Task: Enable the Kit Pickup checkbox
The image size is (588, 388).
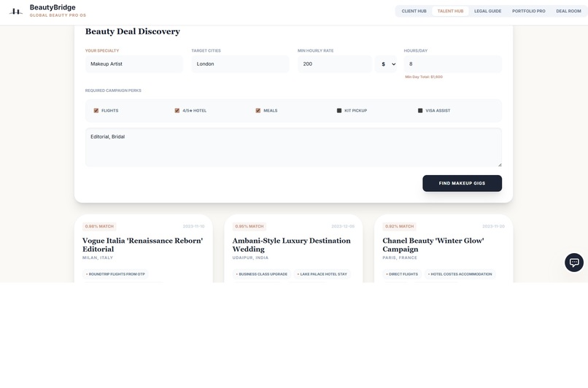Action: [339, 111]
